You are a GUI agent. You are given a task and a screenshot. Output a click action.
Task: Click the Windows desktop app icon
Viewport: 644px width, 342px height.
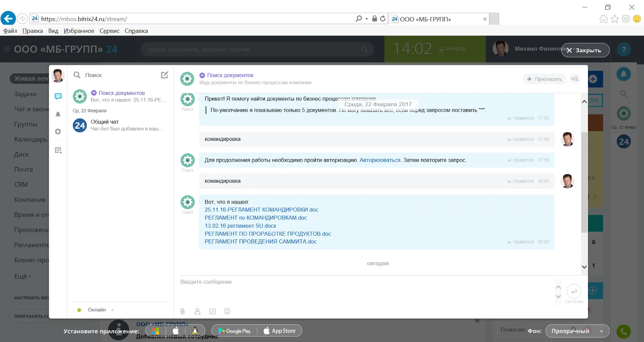[155, 331]
